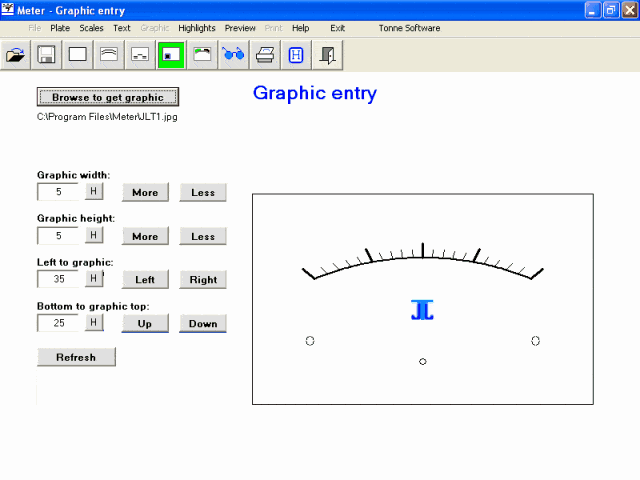
Task: Click the floppy disk save icon
Action: (x=46, y=55)
